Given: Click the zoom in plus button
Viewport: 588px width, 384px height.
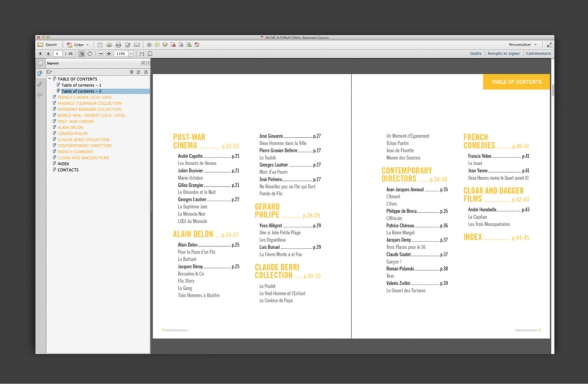Looking at the screenshot, I should (x=109, y=54).
